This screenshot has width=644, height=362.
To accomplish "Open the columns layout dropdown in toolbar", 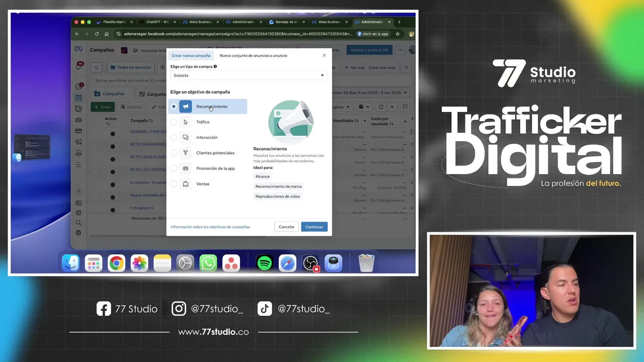I will pyautogui.click(x=364, y=107).
